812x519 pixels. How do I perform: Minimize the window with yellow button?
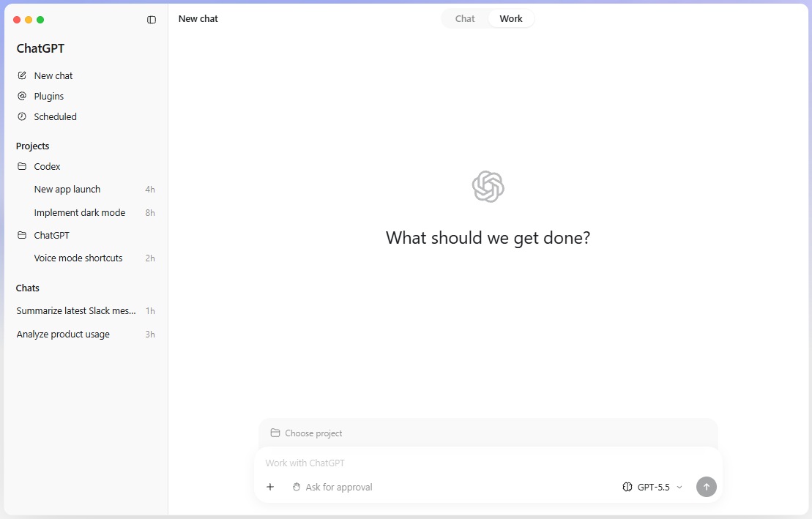pos(29,20)
